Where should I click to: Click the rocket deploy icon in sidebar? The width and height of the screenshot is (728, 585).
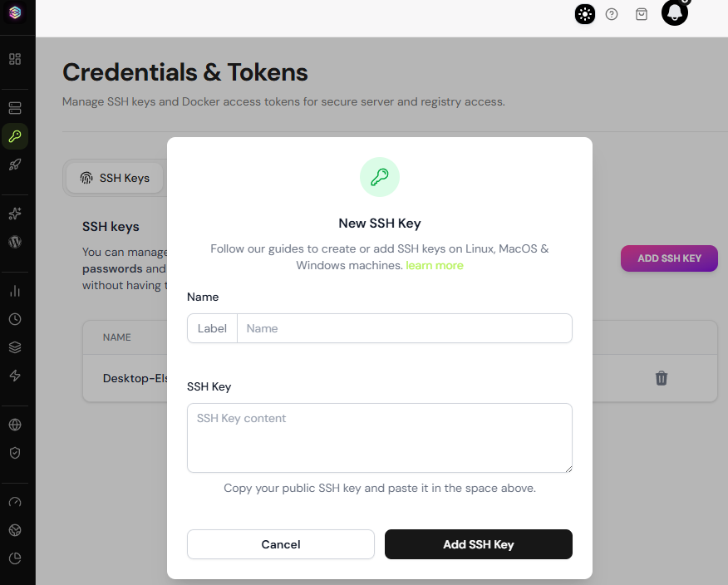point(15,165)
